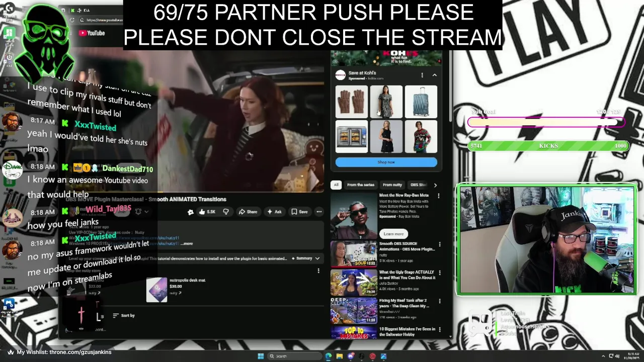Screen dimensions: 644x362
Task: Click DankestDad710 username in chat
Action: point(127,169)
